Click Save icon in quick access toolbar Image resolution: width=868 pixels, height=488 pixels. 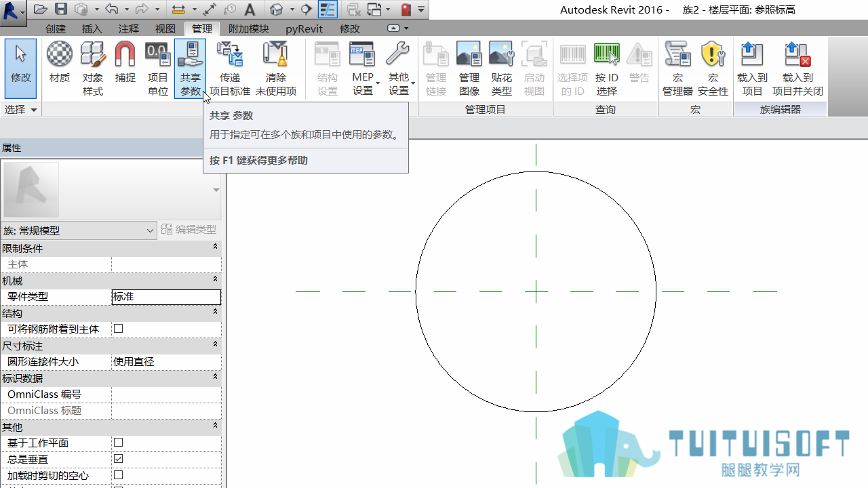pyautogui.click(x=61, y=9)
